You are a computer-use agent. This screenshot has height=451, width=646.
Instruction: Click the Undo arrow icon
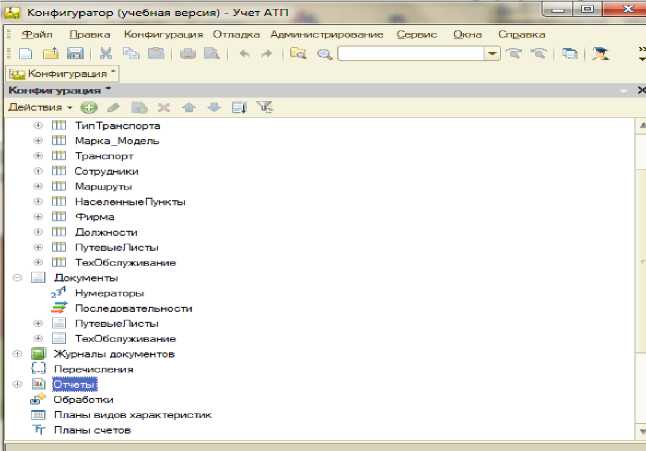(x=245, y=54)
